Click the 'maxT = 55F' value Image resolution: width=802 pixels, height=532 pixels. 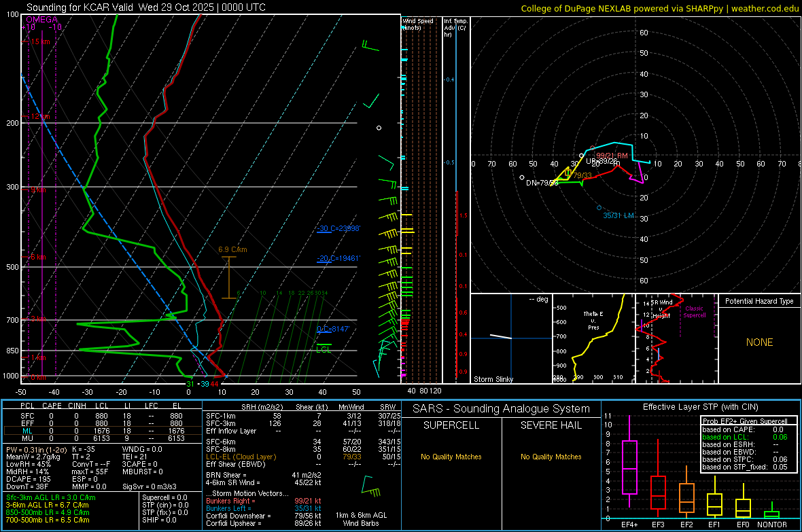pyautogui.click(x=90, y=472)
